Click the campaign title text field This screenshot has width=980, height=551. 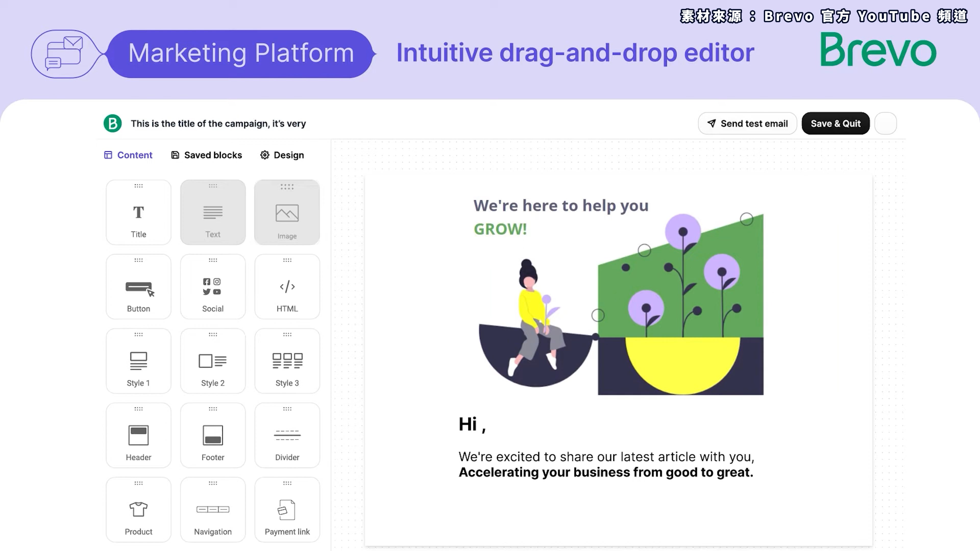218,123
